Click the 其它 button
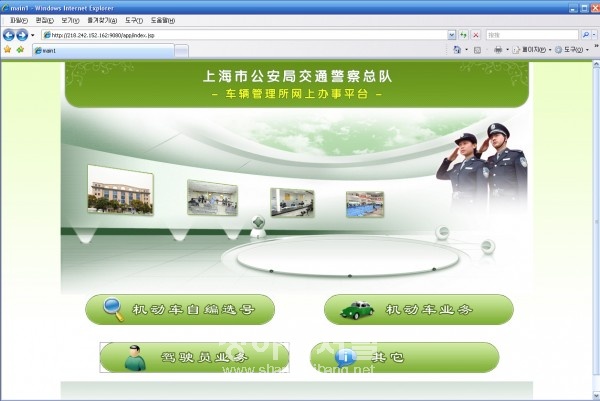This screenshot has height=401, width=600. click(x=404, y=357)
